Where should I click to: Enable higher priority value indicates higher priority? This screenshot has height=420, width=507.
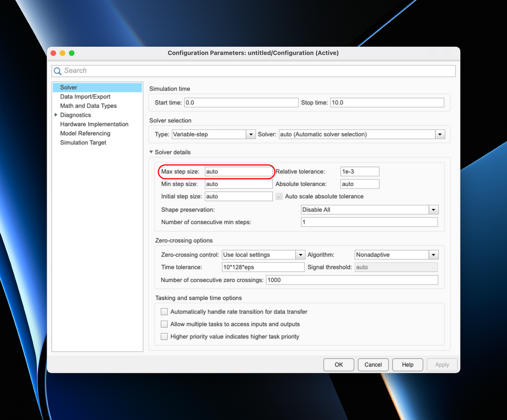coord(164,336)
